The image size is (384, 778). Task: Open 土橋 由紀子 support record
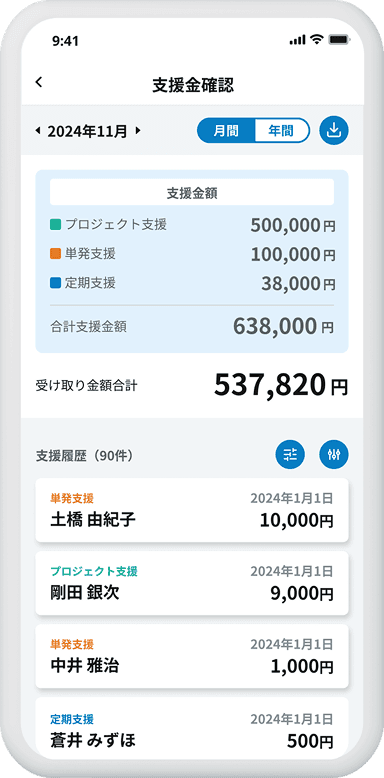(x=192, y=510)
